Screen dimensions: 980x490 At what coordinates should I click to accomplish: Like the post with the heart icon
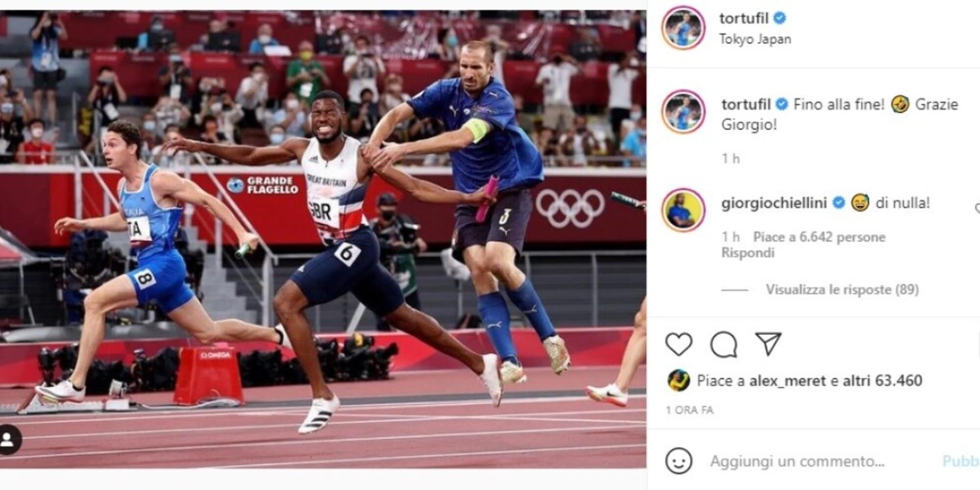pos(679,344)
